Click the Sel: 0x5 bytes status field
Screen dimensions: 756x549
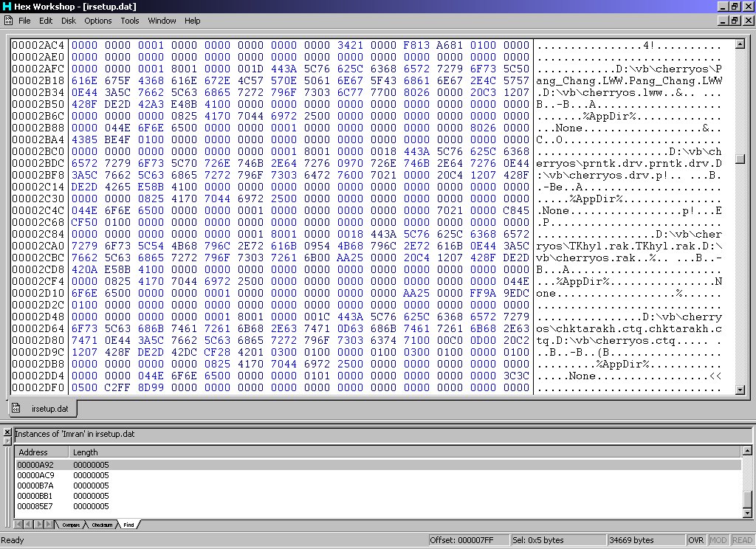[558, 540]
